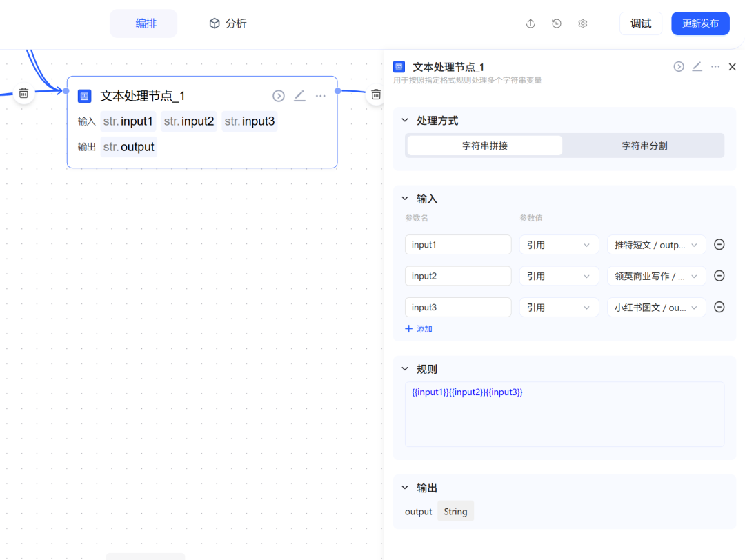Image resolution: width=745 pixels, height=560 pixels.
Task: Collapse the 处理方式 section
Action: click(x=405, y=120)
